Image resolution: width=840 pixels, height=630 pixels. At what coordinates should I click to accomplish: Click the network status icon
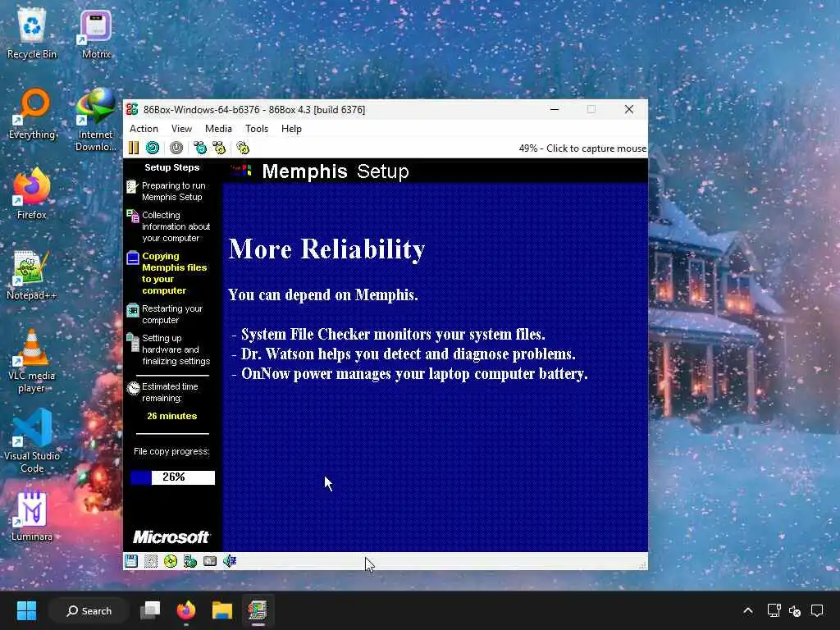tap(190, 561)
